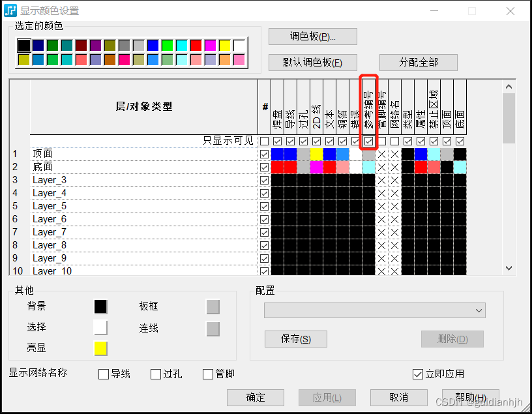Toggle visibility checkbox for Layer_5
532x414 pixels.
pos(264,206)
